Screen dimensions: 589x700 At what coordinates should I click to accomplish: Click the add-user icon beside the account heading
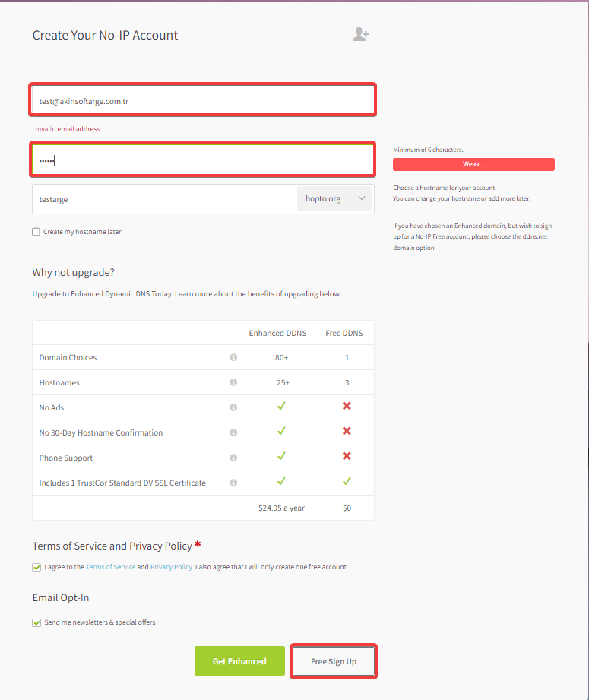[361, 34]
